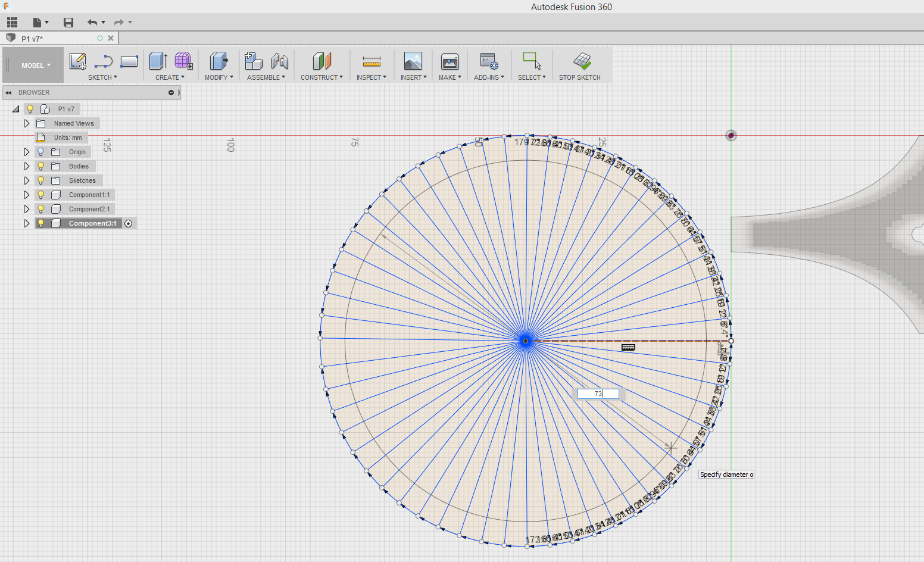Click the Measure ruler icon
Screen dimensions: 924x562
coord(372,61)
